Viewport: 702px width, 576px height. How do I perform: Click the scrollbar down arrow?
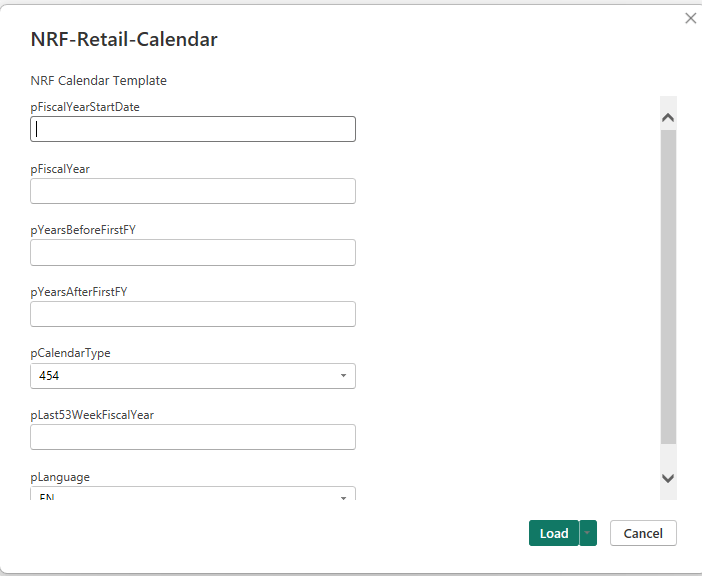668,479
